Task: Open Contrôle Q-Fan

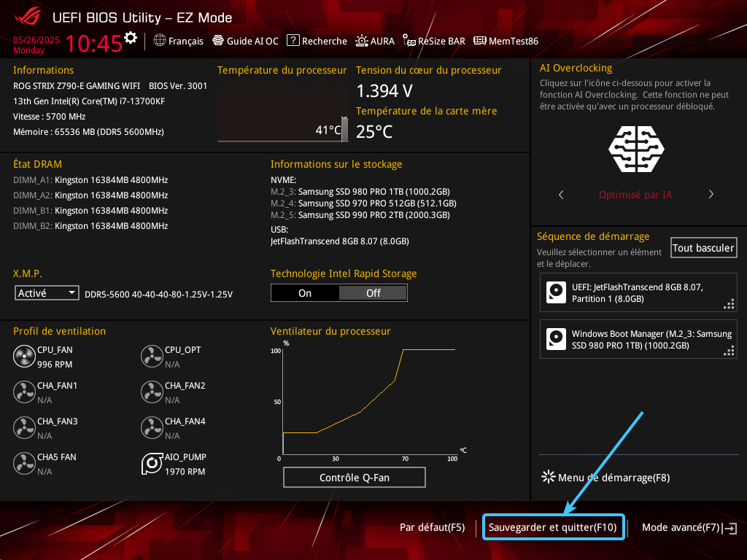Action: click(355, 477)
